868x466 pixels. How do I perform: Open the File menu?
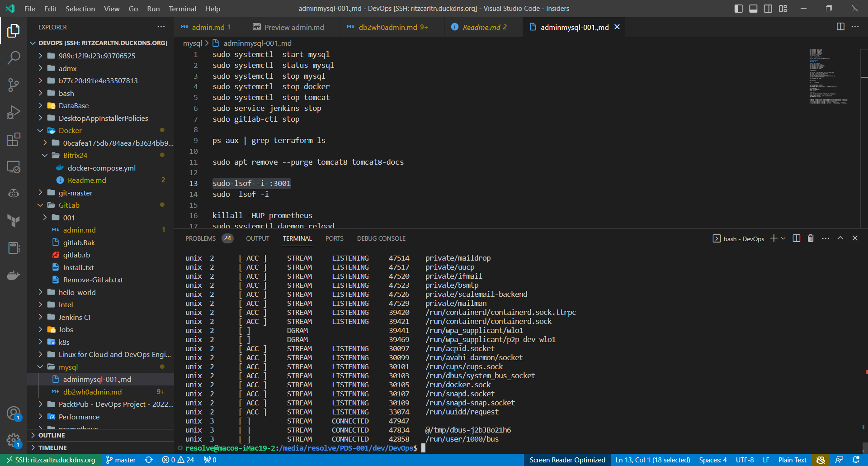pos(29,9)
